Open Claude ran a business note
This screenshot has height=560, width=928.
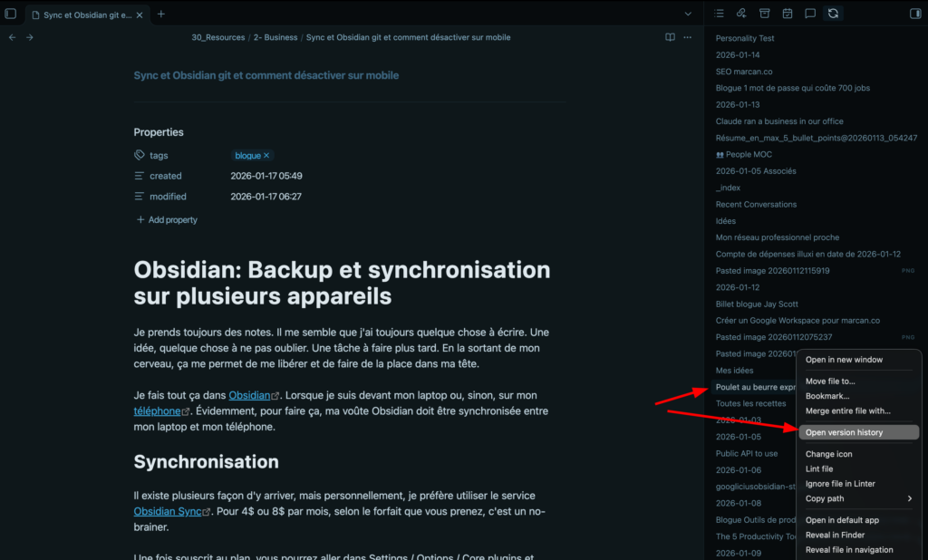(779, 121)
